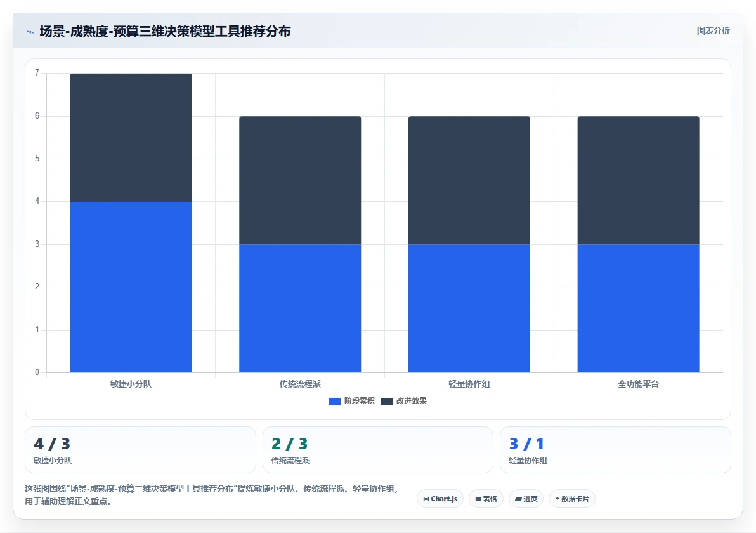Click the dark segment of 轻量协作组 bar
Image resolution: width=756 pixels, height=533 pixels.
469,180
